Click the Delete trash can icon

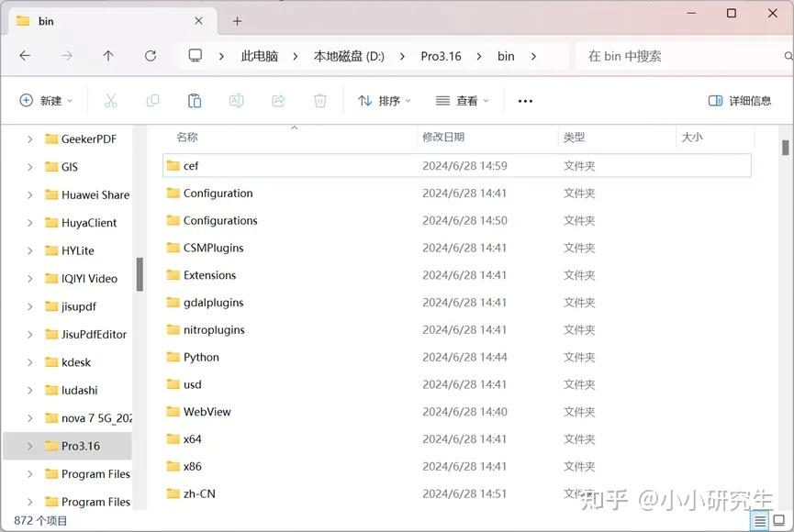pos(320,101)
